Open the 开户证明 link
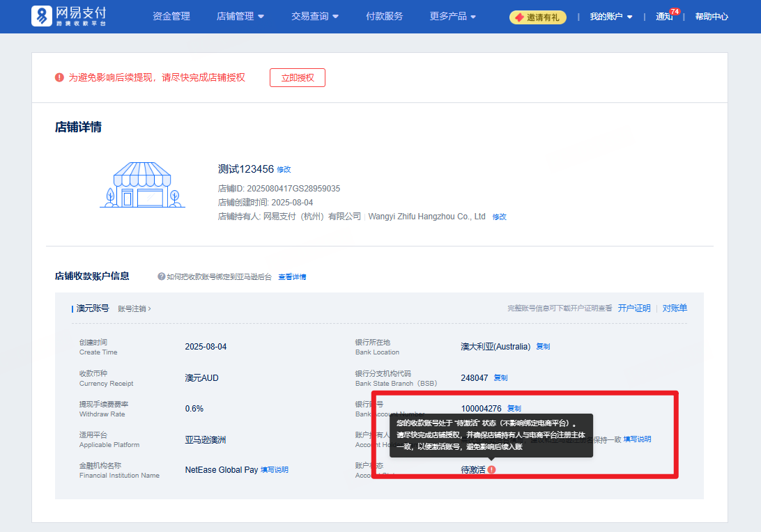This screenshot has height=532, width=761. (x=634, y=307)
